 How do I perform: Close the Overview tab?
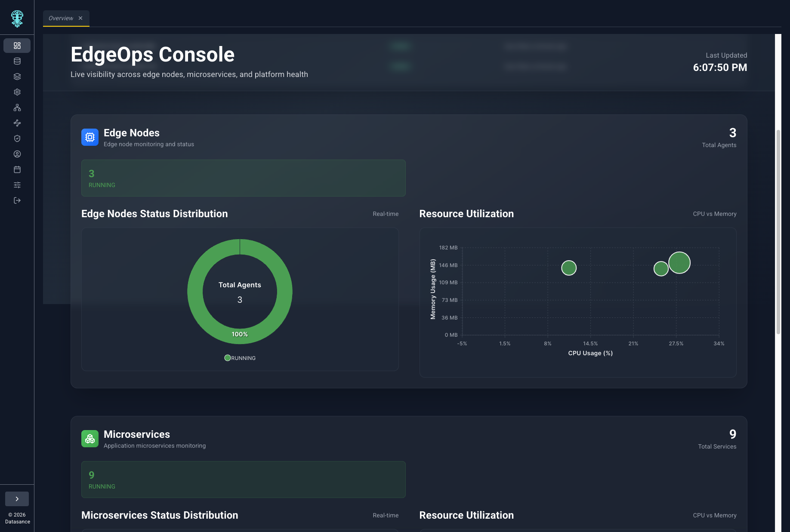[80, 18]
